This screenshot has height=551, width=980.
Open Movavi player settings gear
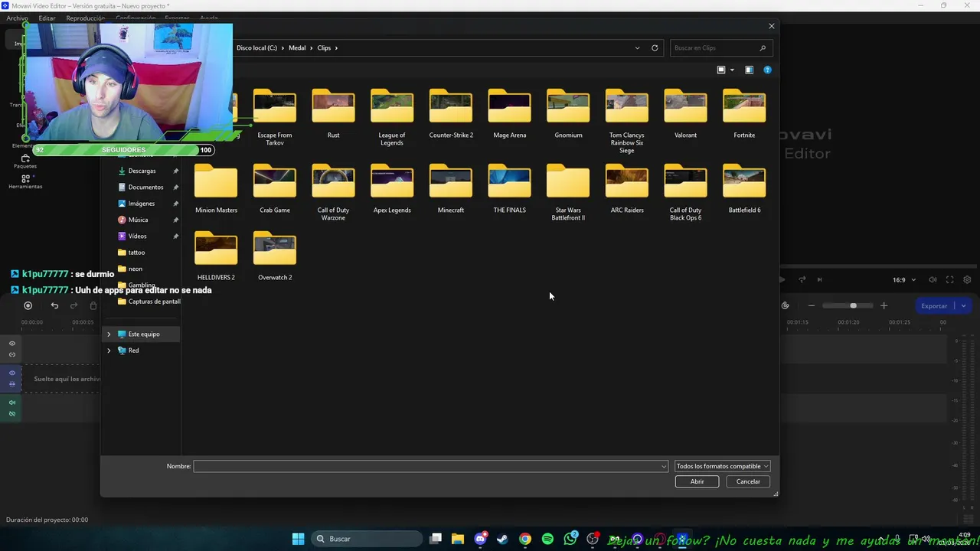coord(967,279)
